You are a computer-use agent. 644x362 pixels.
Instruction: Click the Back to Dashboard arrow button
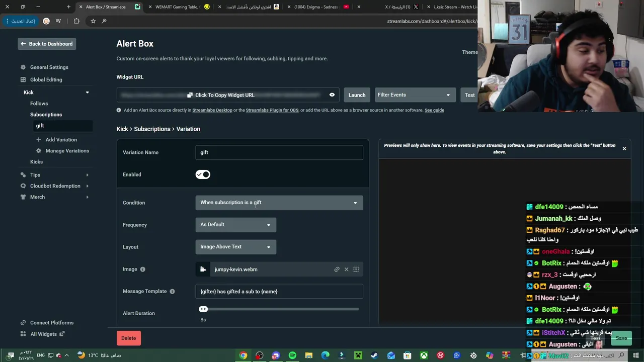pos(47,44)
